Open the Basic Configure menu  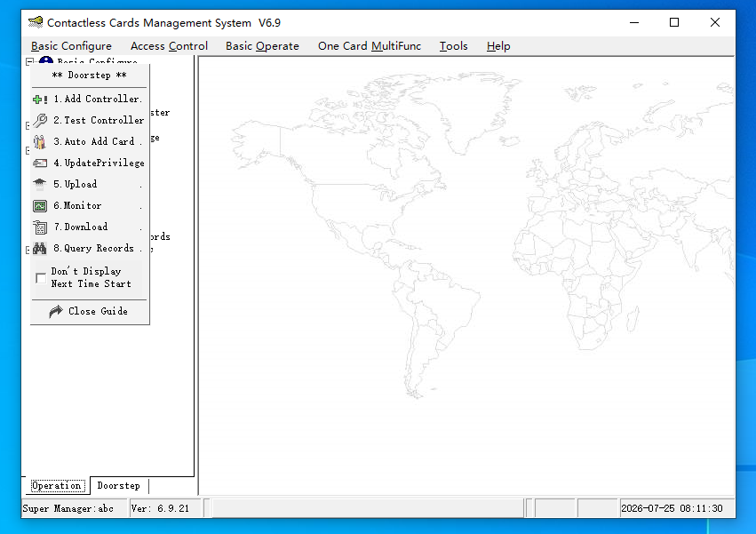pyautogui.click(x=71, y=46)
